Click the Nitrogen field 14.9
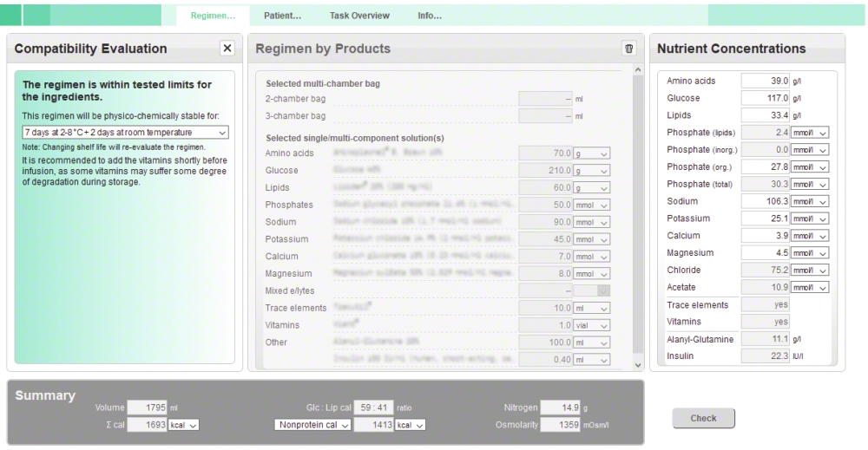This screenshot has height=450, width=868. pos(560,408)
